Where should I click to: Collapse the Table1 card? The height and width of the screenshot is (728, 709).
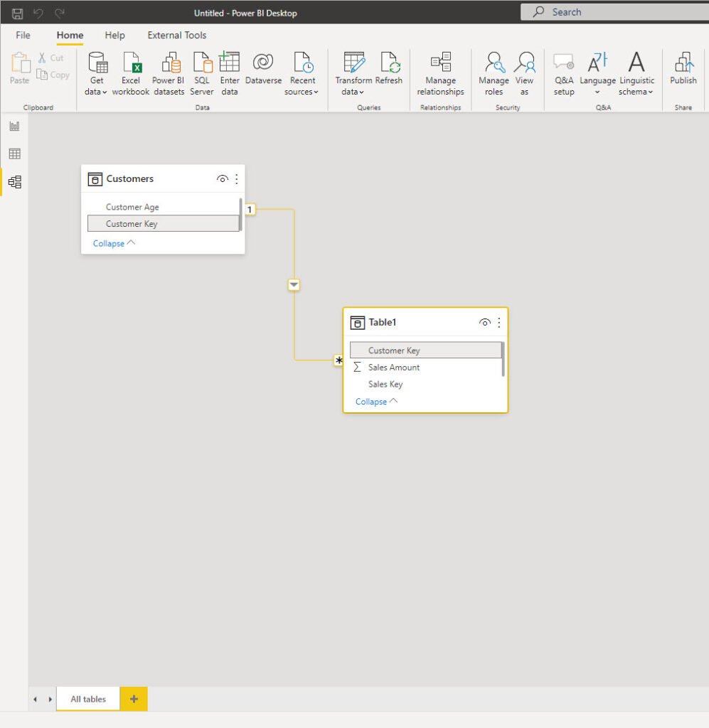pos(377,402)
